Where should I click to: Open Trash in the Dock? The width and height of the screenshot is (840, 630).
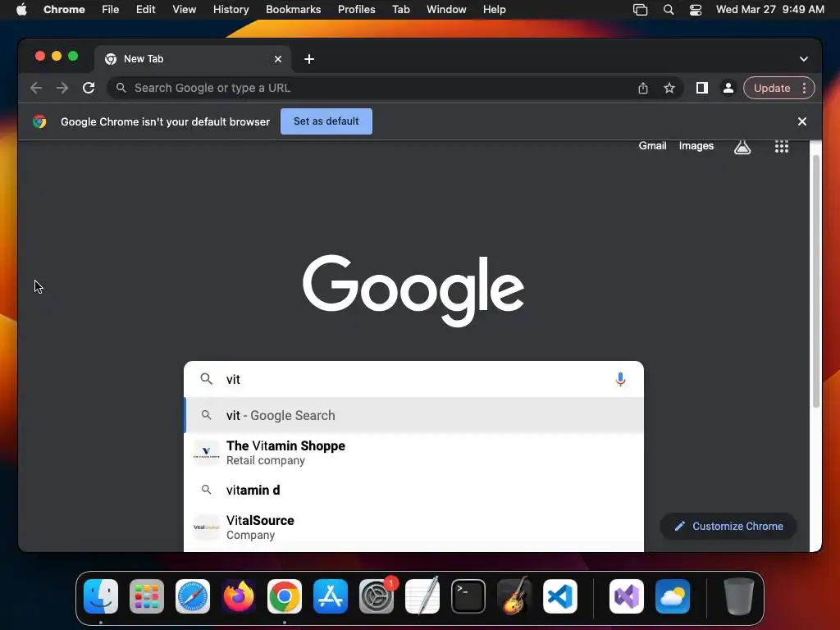tap(739, 596)
